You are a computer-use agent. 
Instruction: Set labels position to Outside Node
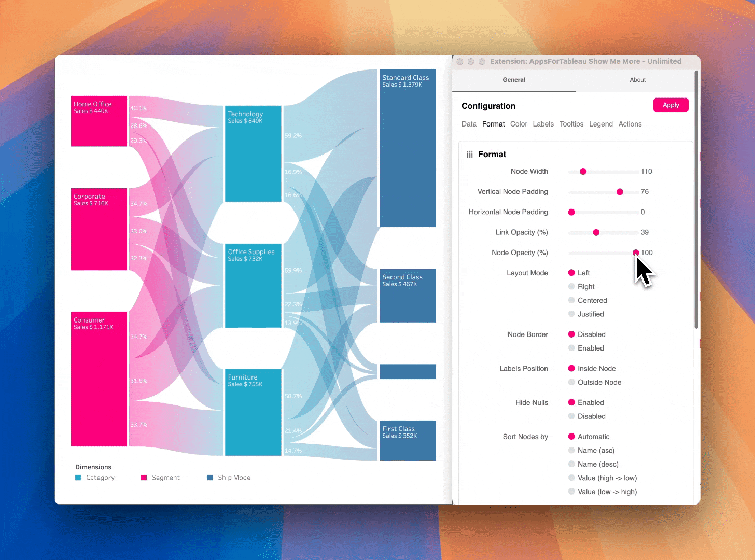coord(571,383)
